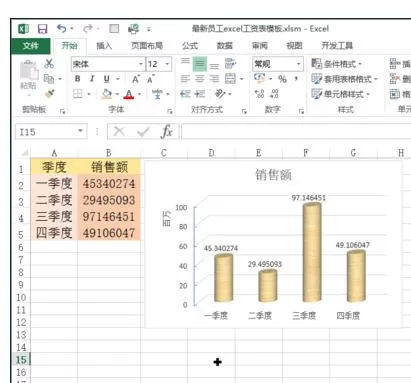Select the 销售额 chart title

[273, 175]
